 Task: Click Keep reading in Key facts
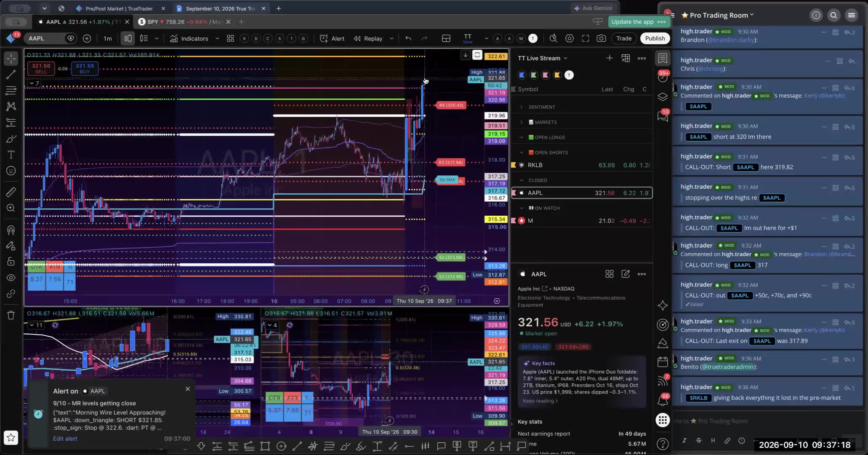tap(540, 401)
